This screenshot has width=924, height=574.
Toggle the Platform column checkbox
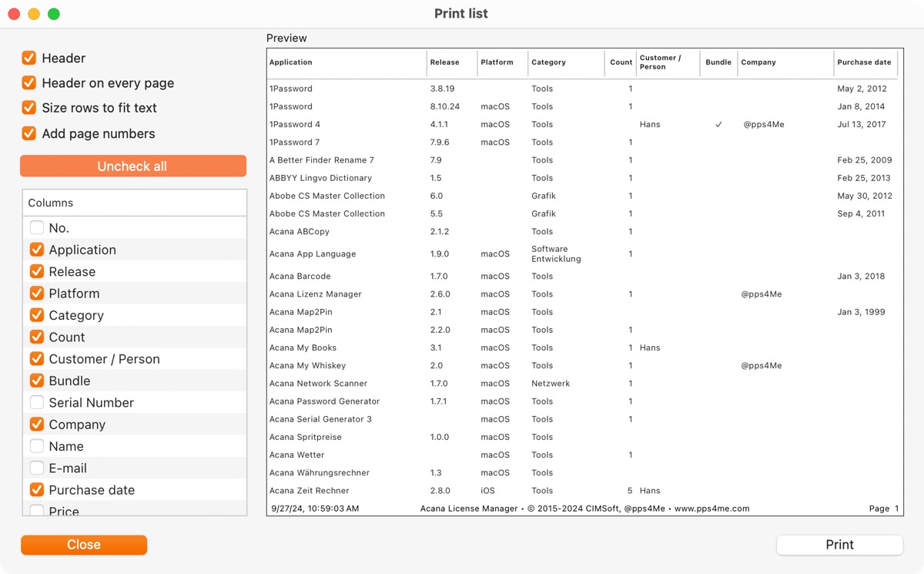point(37,293)
